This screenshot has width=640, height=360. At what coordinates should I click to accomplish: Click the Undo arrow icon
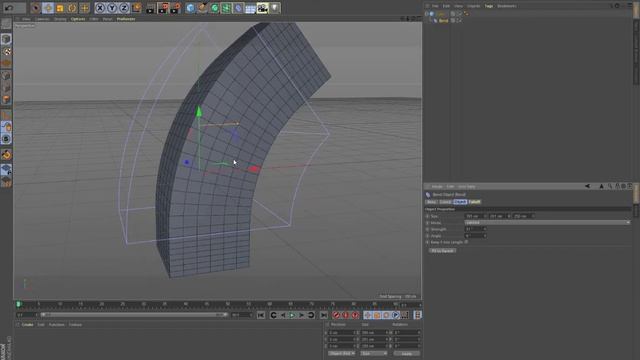(9, 8)
